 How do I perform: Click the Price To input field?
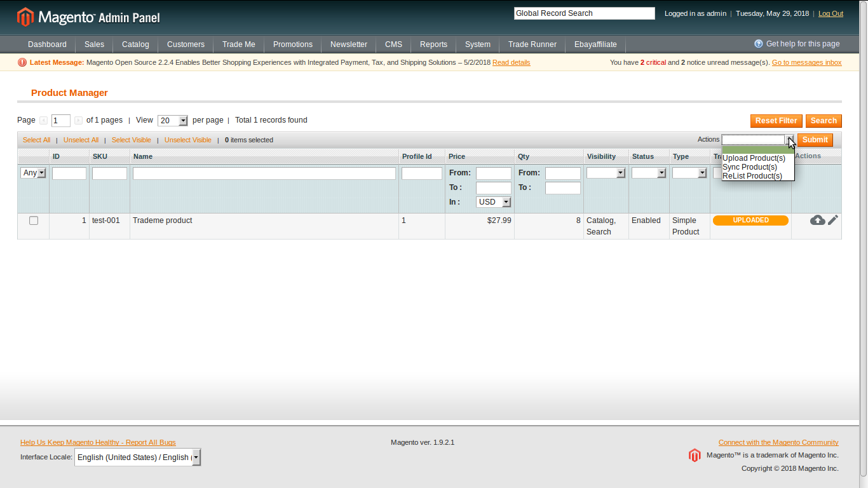pos(494,188)
